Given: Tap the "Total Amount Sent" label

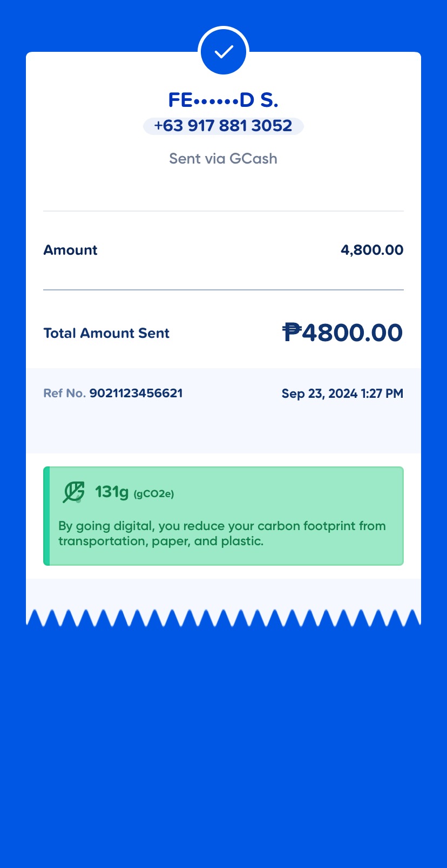Looking at the screenshot, I should (106, 333).
